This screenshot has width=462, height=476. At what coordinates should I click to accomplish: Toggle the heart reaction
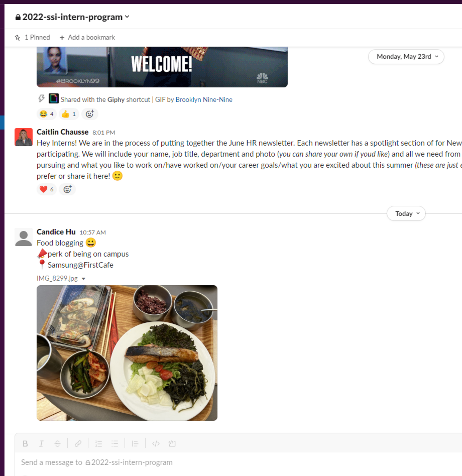[47, 189]
